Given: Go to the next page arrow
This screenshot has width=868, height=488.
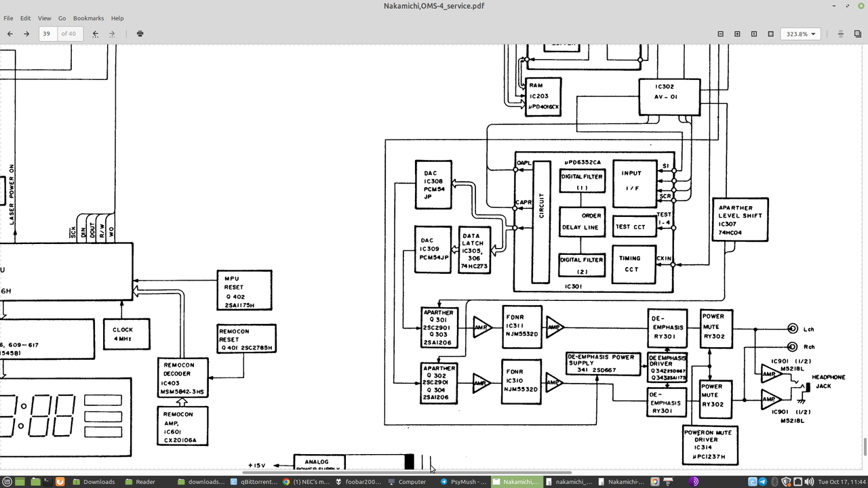Looking at the screenshot, I should pos(26,33).
